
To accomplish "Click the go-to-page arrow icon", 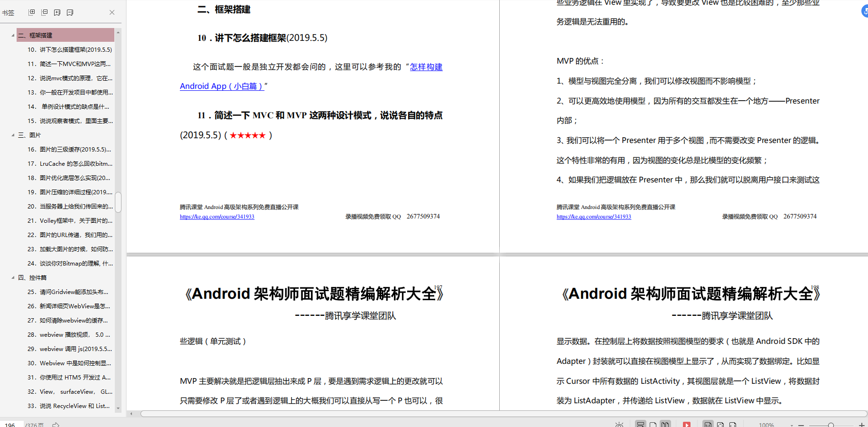I will pos(56,425).
